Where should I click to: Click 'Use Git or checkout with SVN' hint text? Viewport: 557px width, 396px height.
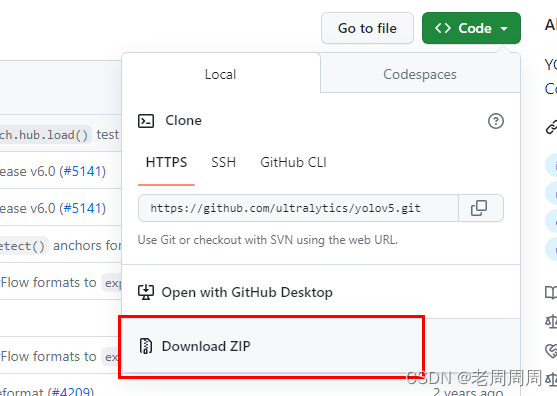click(268, 240)
